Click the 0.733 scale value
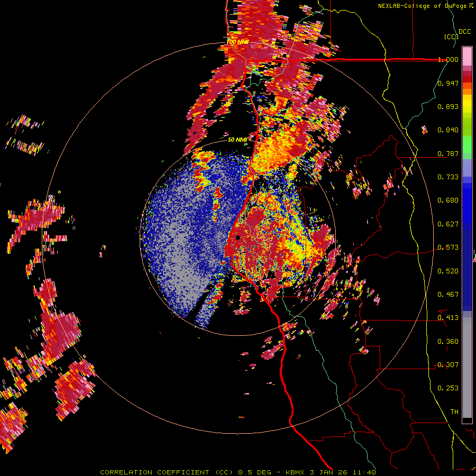This screenshot has height=476, width=476. click(x=448, y=177)
